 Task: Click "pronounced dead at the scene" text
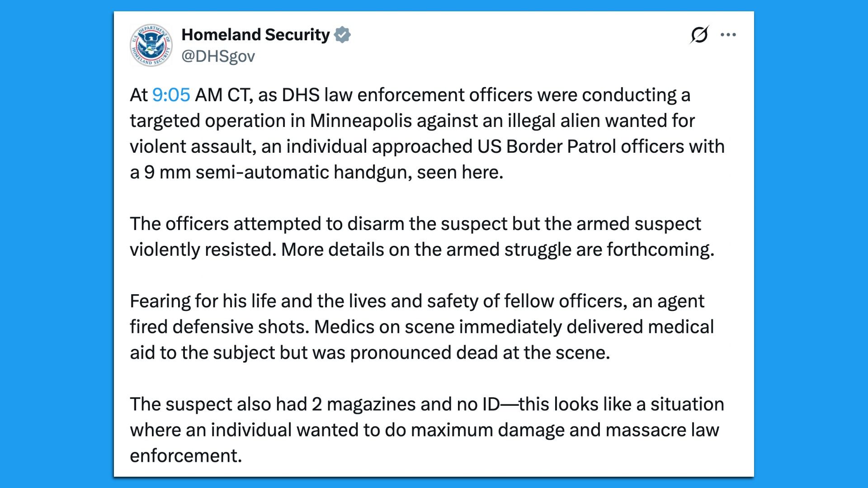point(479,353)
